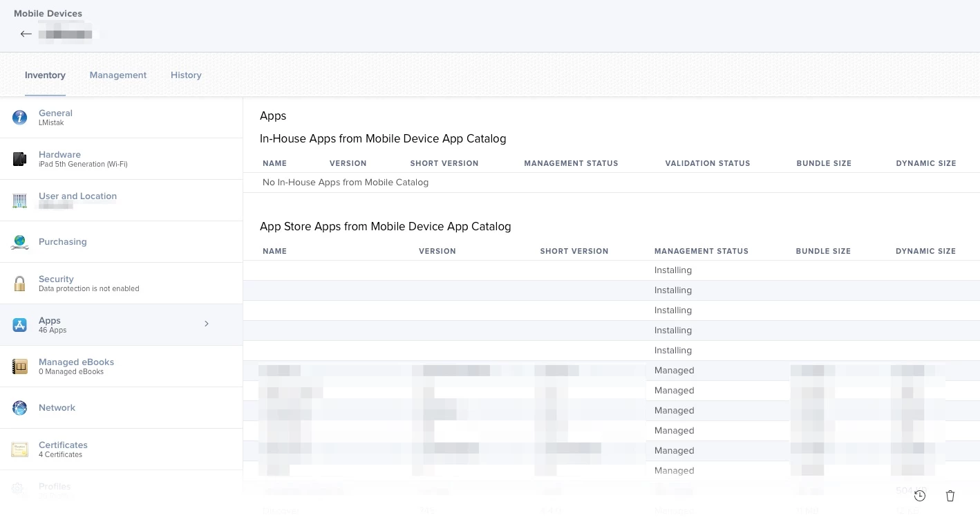Click the App Store VERSION column header

click(437, 251)
